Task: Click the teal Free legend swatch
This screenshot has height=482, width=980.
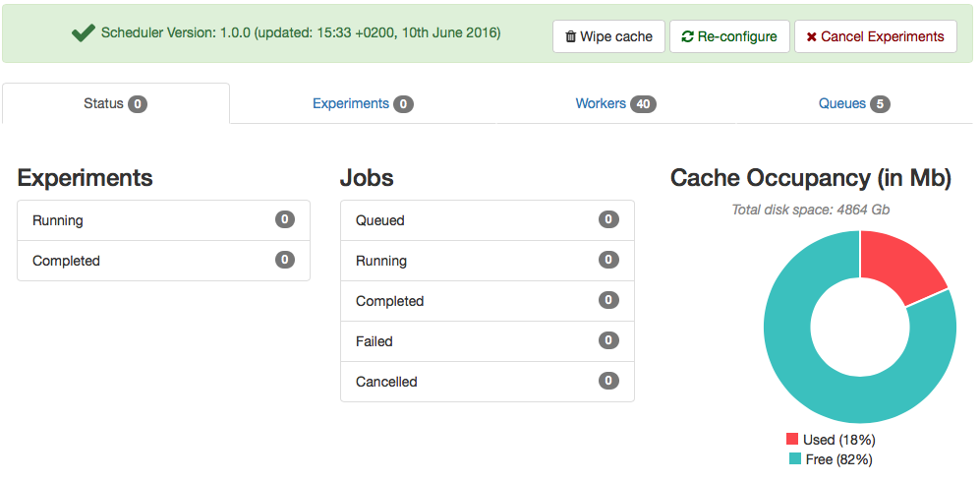Action: tap(792, 459)
